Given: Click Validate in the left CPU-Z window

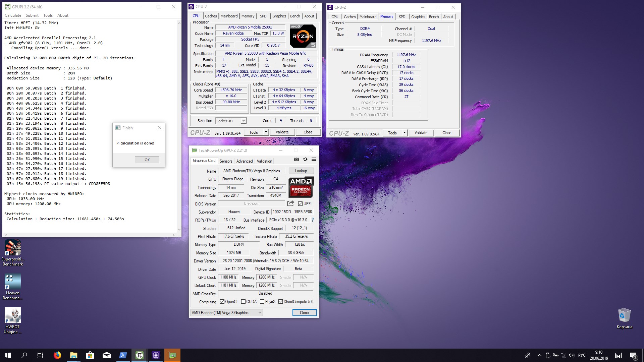Looking at the screenshot, I should (282, 132).
